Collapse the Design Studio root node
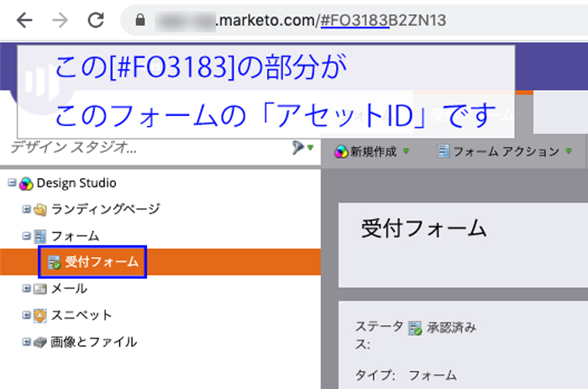This screenshot has height=389, width=588. pos(12,183)
